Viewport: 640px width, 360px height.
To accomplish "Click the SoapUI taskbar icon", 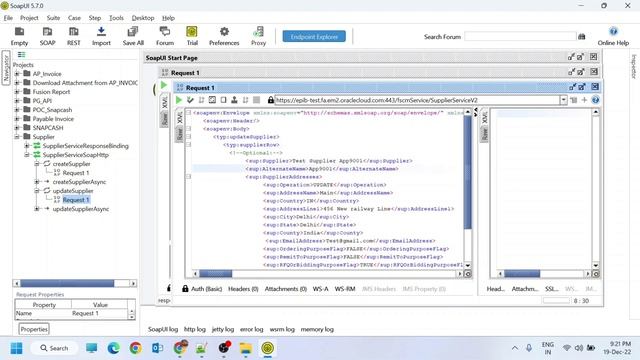I will 268,348.
